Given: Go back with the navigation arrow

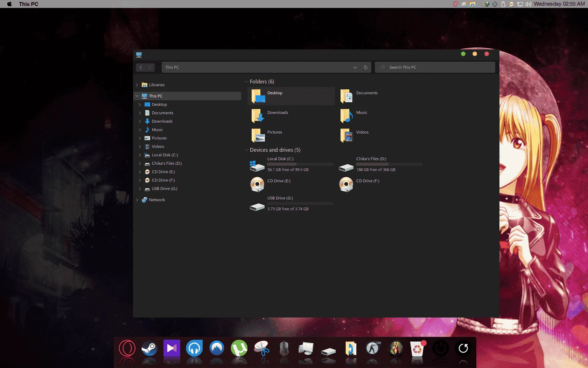Looking at the screenshot, I should (x=141, y=67).
